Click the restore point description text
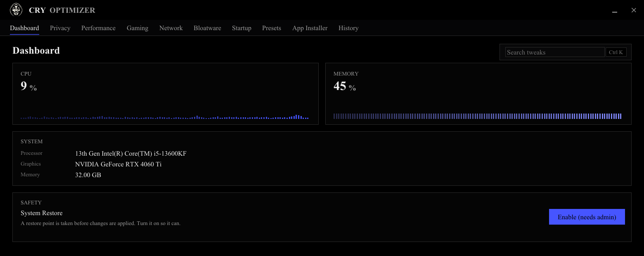This screenshot has height=256, width=644. click(x=101, y=223)
